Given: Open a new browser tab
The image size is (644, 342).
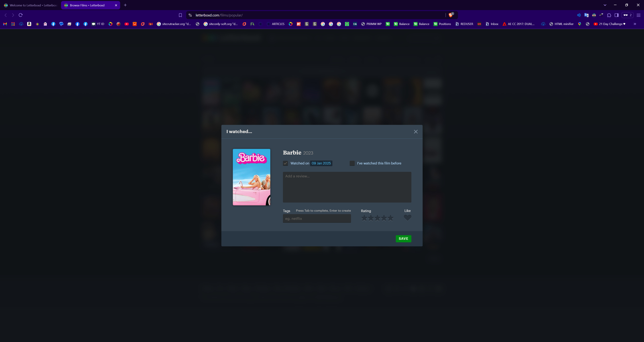Looking at the screenshot, I should click(x=125, y=5).
